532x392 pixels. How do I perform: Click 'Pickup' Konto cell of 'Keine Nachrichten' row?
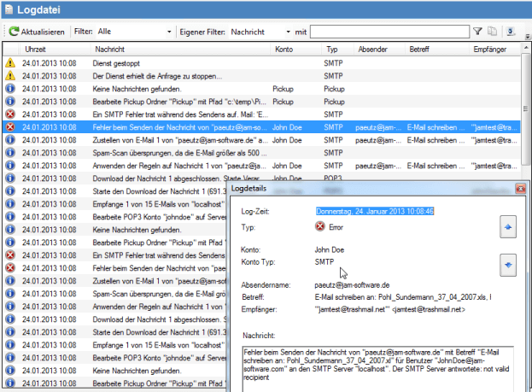[283, 89]
